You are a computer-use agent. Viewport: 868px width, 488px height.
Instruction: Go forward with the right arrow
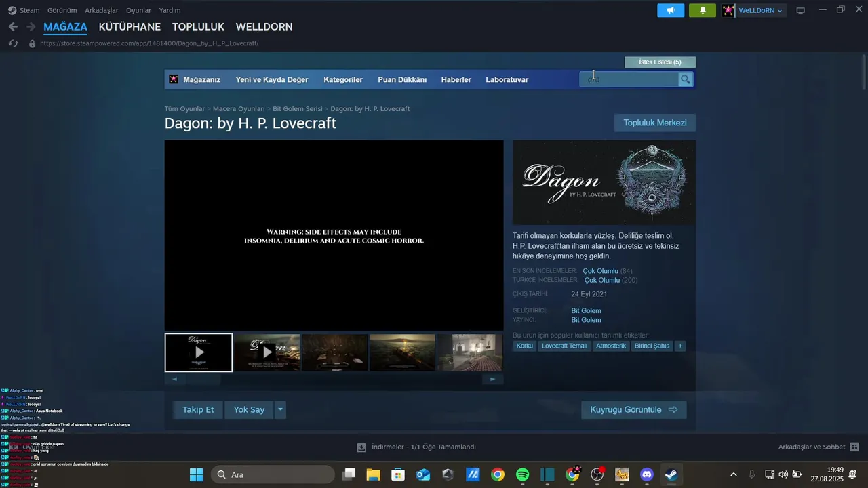(x=31, y=27)
